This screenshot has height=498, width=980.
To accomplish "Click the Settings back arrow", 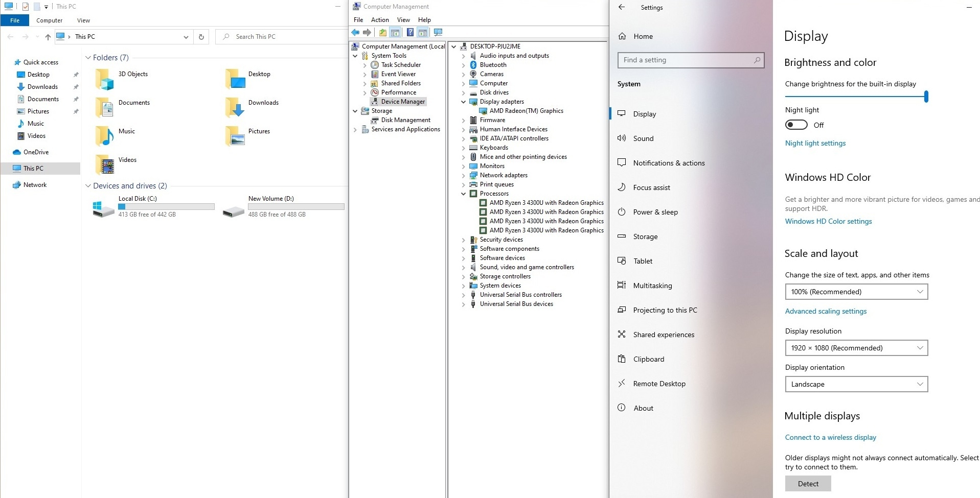I will (x=622, y=7).
